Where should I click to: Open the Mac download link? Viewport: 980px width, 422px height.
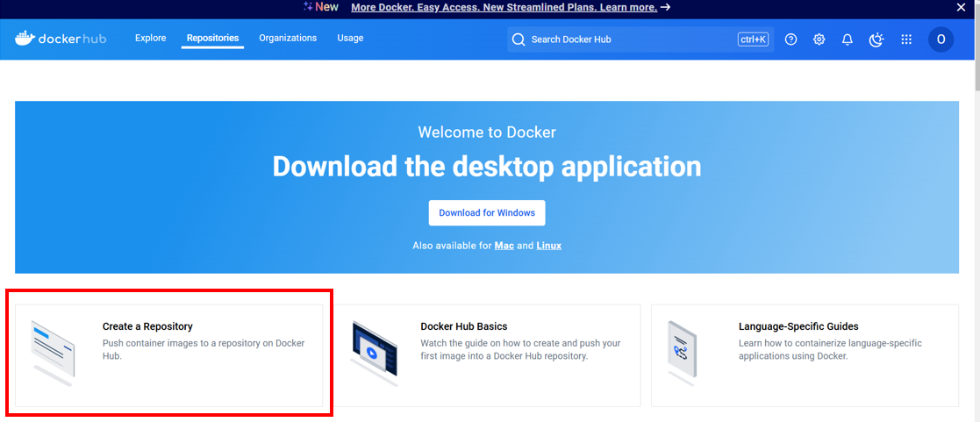[504, 246]
